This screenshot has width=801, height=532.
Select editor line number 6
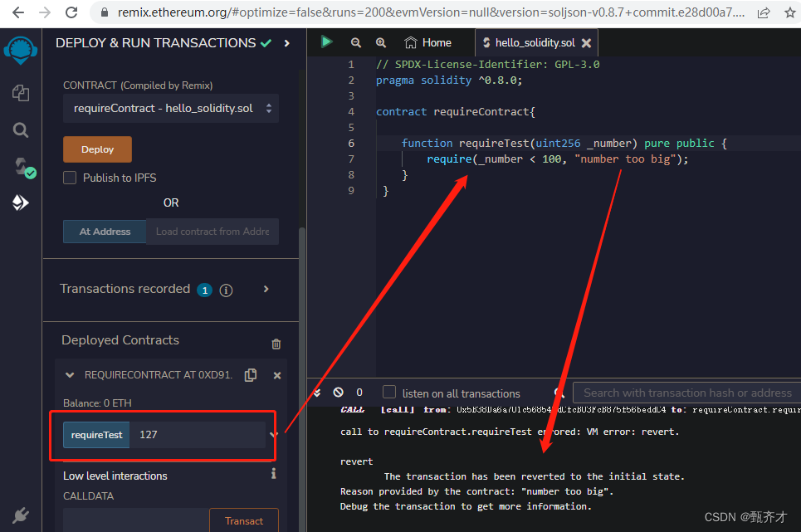click(x=351, y=144)
